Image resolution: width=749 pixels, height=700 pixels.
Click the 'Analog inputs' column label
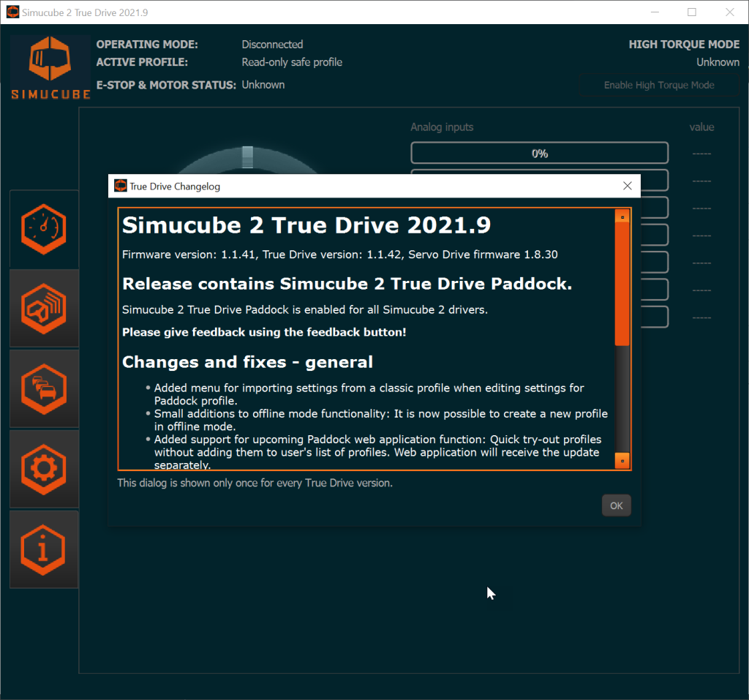coord(442,127)
